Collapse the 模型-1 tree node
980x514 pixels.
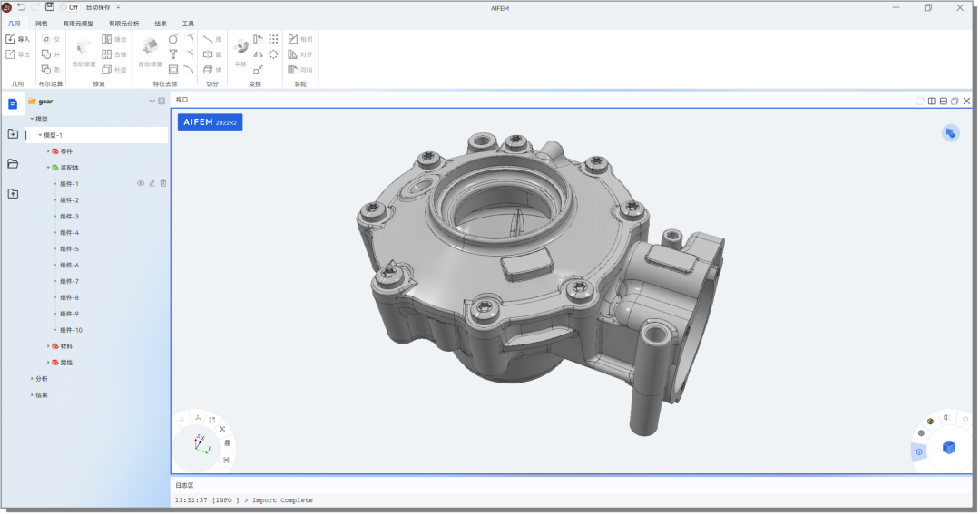click(40, 135)
